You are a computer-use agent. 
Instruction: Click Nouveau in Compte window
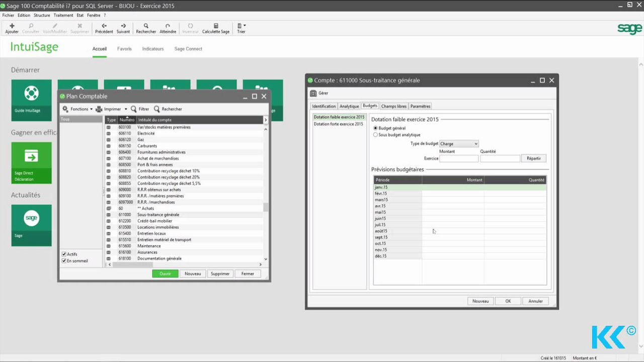coord(480,301)
